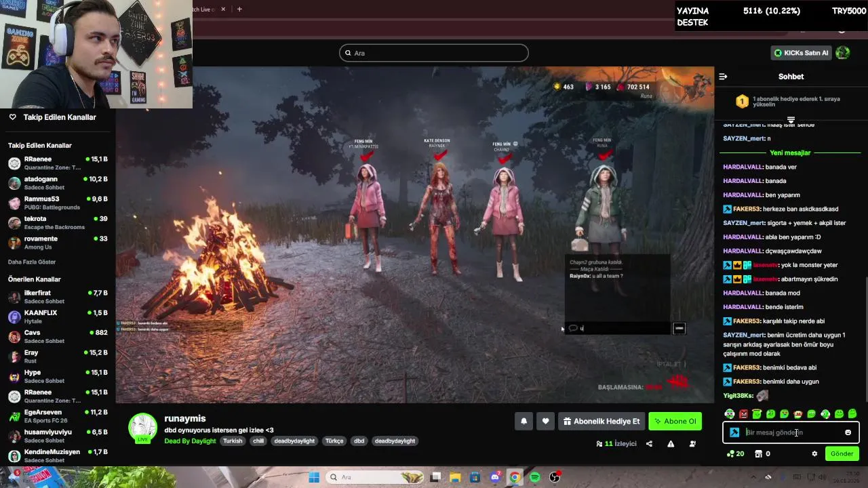Jump to new messages via Yeni mesajlar

(x=790, y=152)
